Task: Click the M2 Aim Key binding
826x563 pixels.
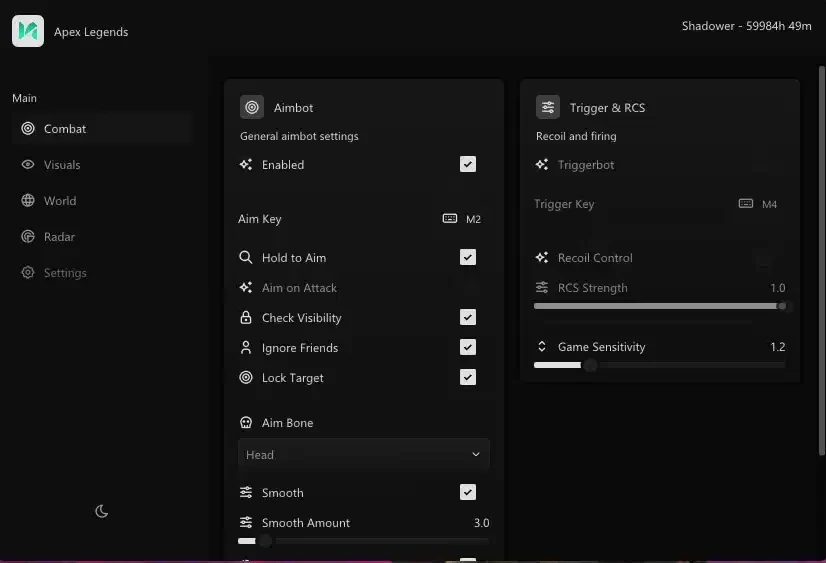Action: pyautogui.click(x=473, y=219)
